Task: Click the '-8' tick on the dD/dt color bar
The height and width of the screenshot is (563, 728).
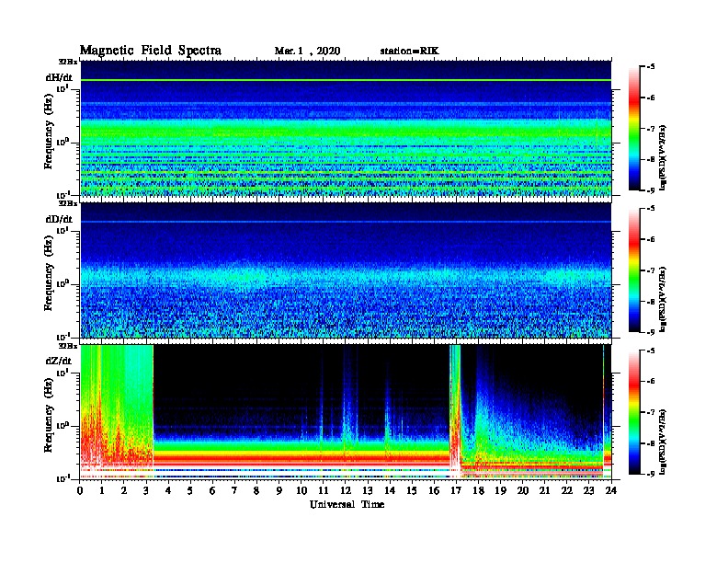Action: 651,302
